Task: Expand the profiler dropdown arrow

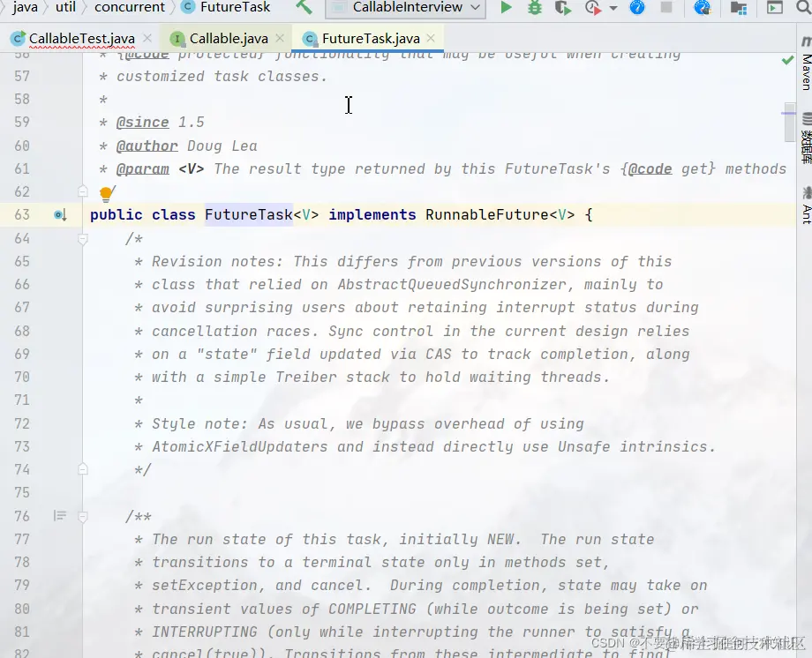Action: click(x=613, y=8)
